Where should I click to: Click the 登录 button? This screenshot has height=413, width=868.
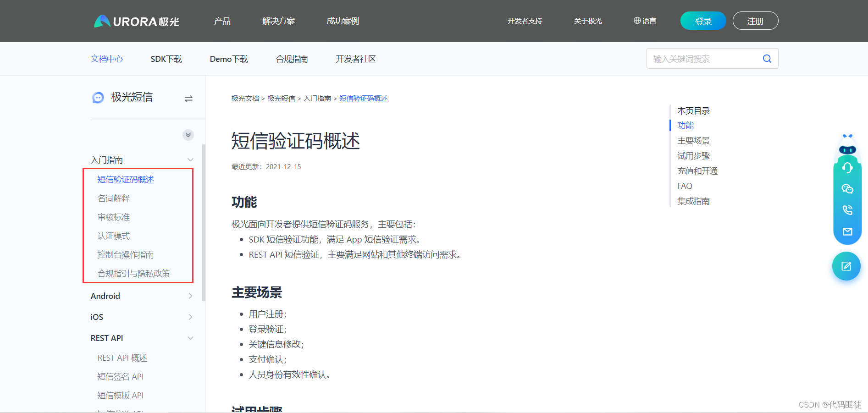point(703,21)
